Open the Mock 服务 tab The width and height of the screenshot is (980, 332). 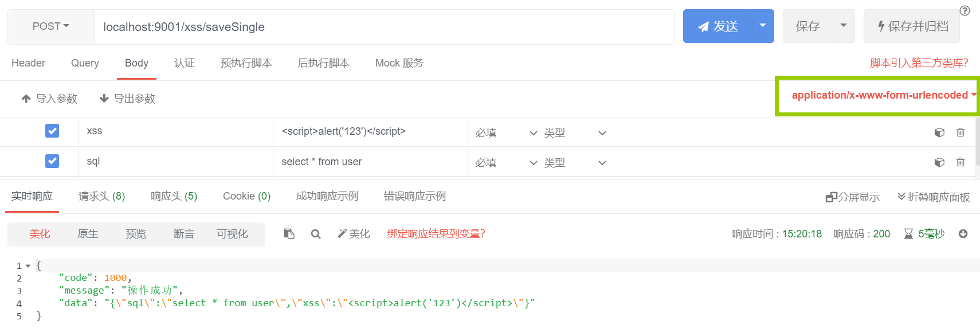(399, 63)
